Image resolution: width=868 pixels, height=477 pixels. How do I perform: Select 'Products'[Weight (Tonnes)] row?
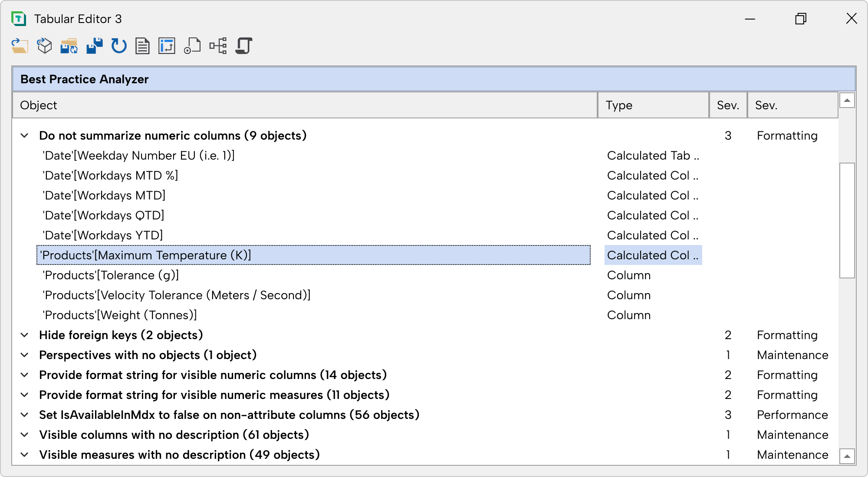pyautogui.click(x=314, y=315)
